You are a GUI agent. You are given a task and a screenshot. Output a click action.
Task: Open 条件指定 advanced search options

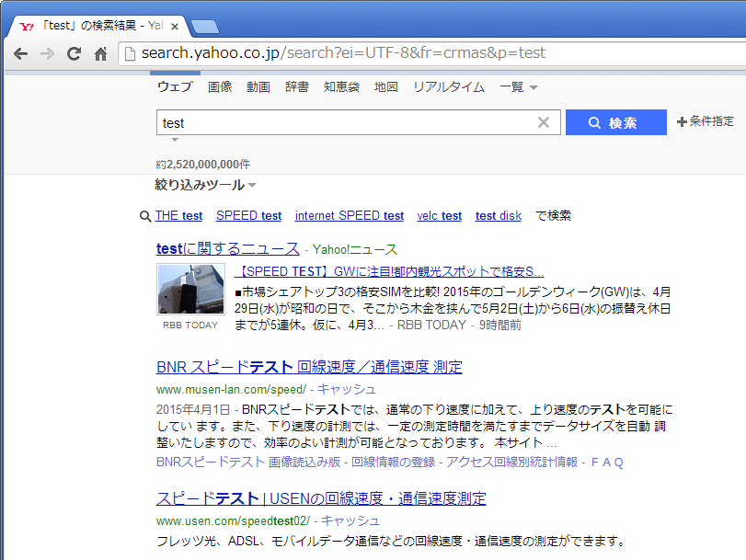pos(706,121)
